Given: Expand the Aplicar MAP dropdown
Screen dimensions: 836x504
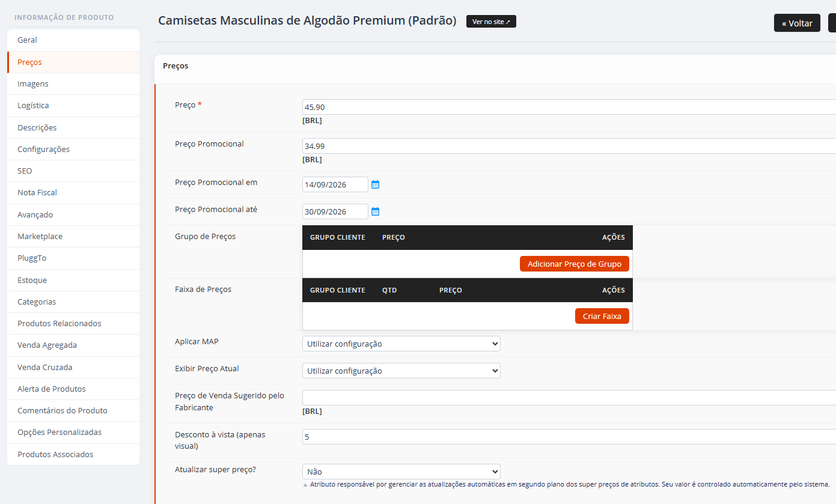Looking at the screenshot, I should click(x=401, y=344).
